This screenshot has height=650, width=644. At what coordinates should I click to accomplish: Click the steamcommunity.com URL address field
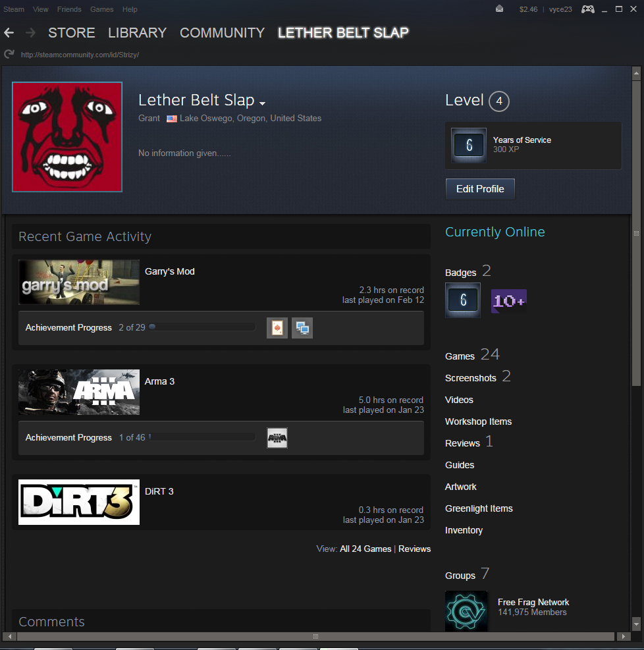80,55
